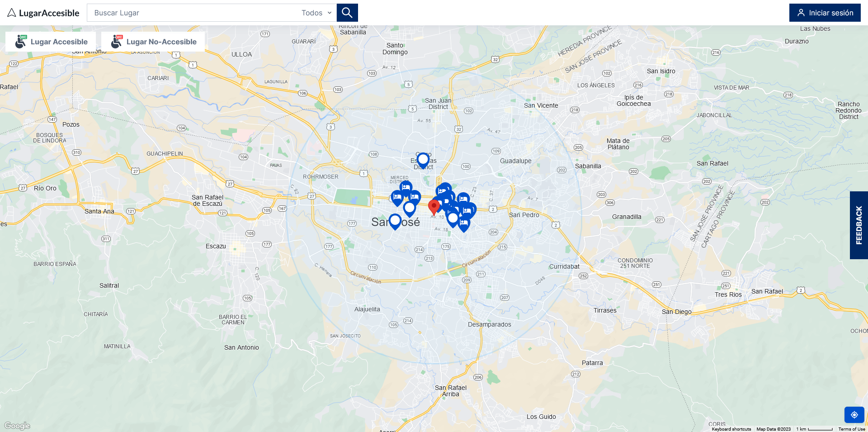Screen dimensions: 868x432
Task: Click the Santa Ana place label
Action: [x=99, y=211]
